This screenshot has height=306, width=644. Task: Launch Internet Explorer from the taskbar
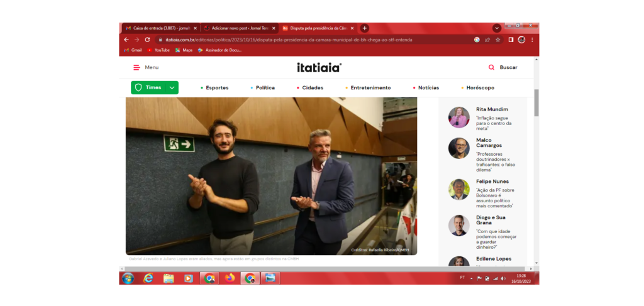coord(148,278)
